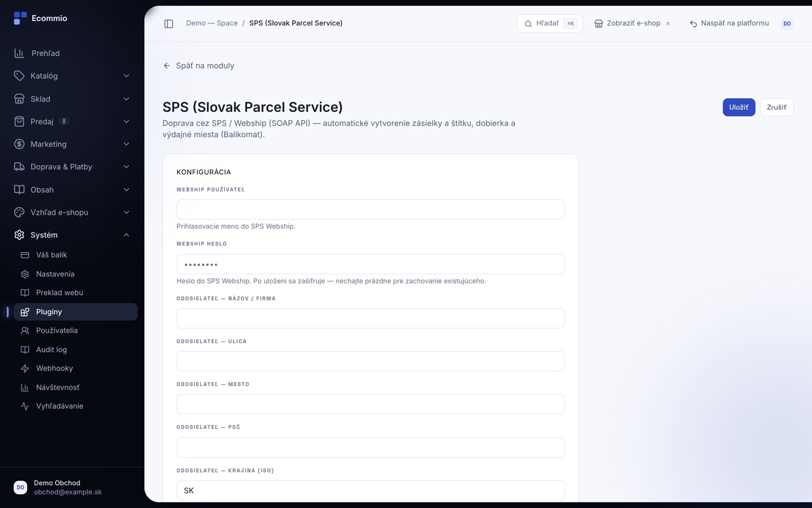812x508 pixels.
Task: Click the back arrow icon before Späť na moduly
Action: point(167,65)
